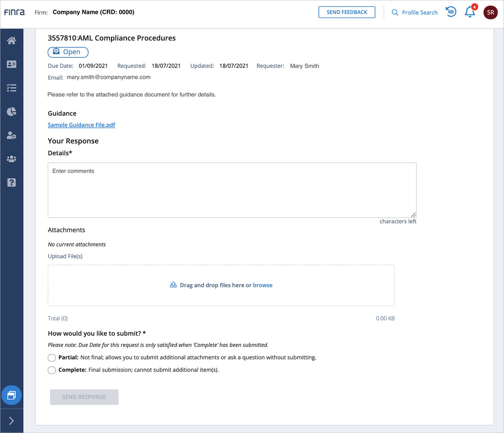Open the SR user avatar menu
Viewport: 504px width, 433px height.
click(x=490, y=12)
